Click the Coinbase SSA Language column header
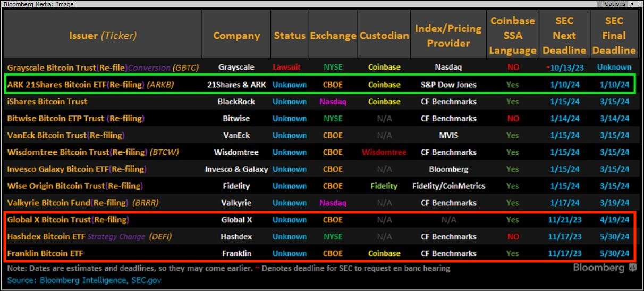644x291 pixels. click(513, 36)
